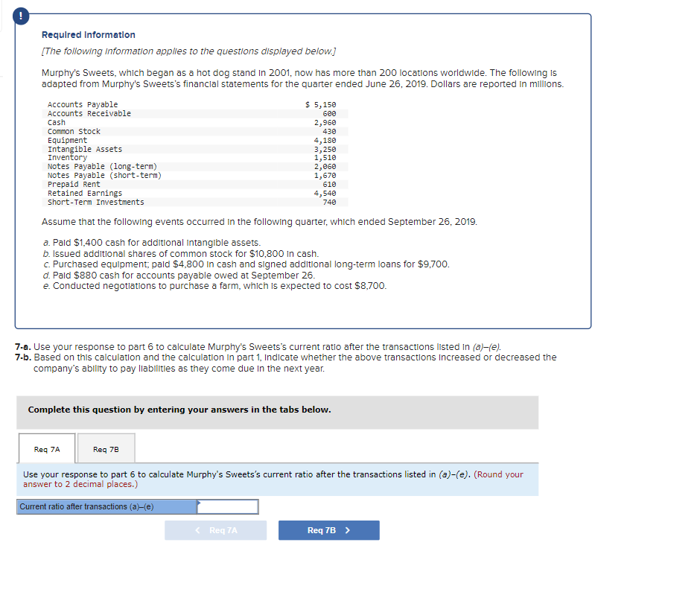Click the disabled Req 7A previous button
Screen dimensions: 700x595
(216, 530)
